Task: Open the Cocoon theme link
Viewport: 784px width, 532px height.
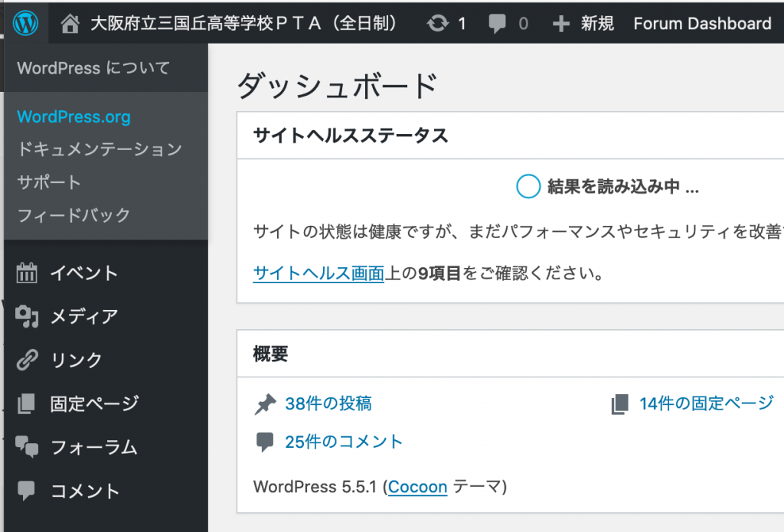Action: 417,487
